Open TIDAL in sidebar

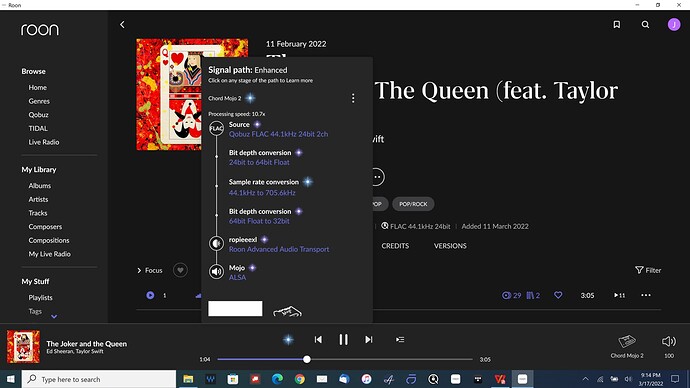38,128
